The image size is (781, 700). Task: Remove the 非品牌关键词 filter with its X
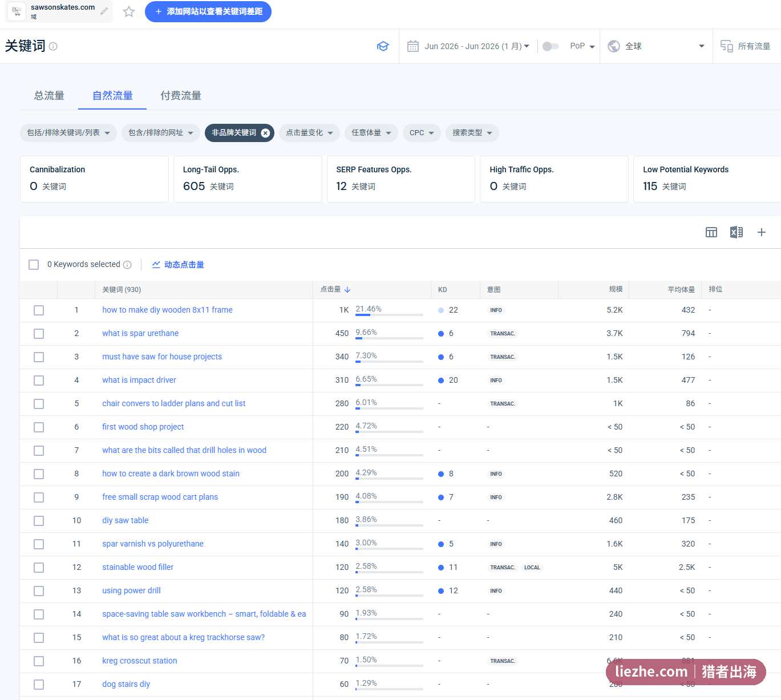pos(265,133)
